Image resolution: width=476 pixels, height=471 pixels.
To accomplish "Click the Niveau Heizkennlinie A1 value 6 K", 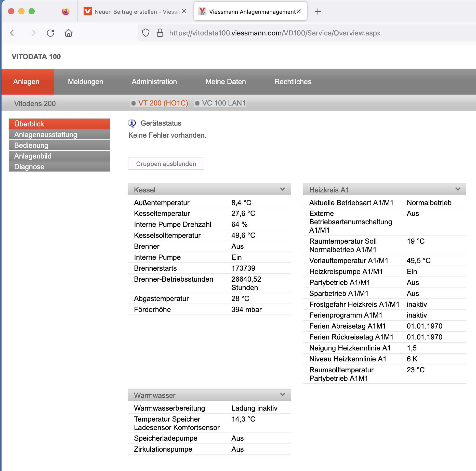I will (x=412, y=359).
